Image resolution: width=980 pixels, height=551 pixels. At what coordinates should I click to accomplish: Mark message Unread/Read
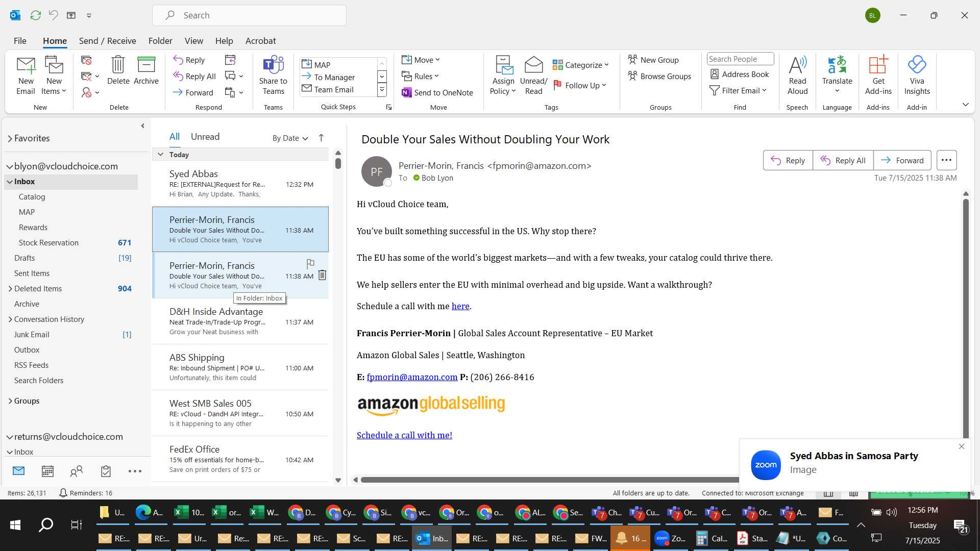tap(533, 76)
